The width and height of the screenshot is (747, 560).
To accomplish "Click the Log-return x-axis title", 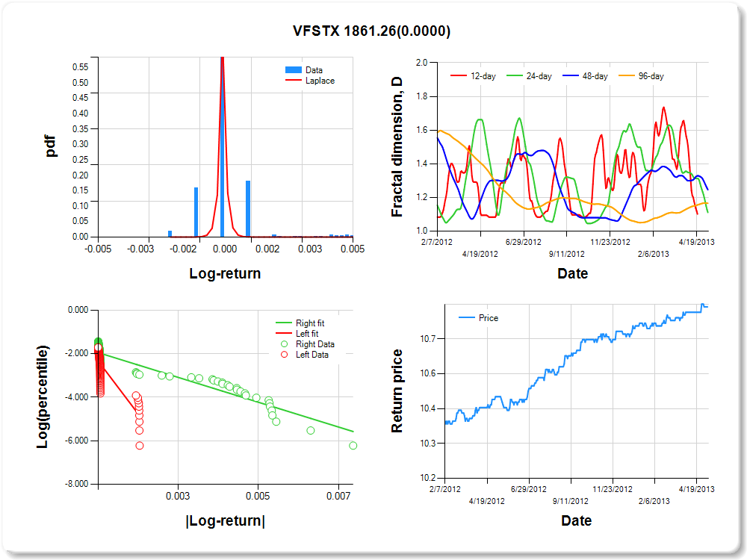I will point(225,273).
